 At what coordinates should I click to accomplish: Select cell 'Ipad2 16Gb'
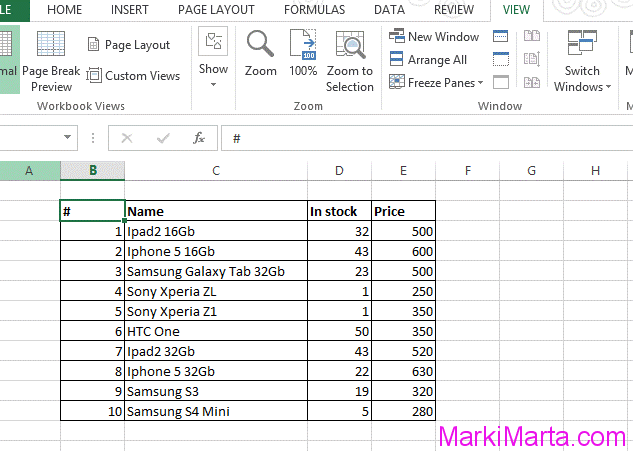(x=216, y=231)
